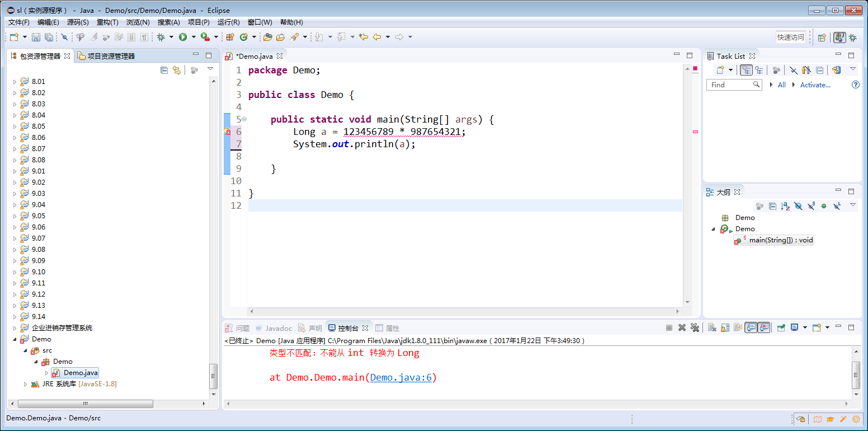
Task: Open the 运行(R) menu
Action: pos(228,22)
